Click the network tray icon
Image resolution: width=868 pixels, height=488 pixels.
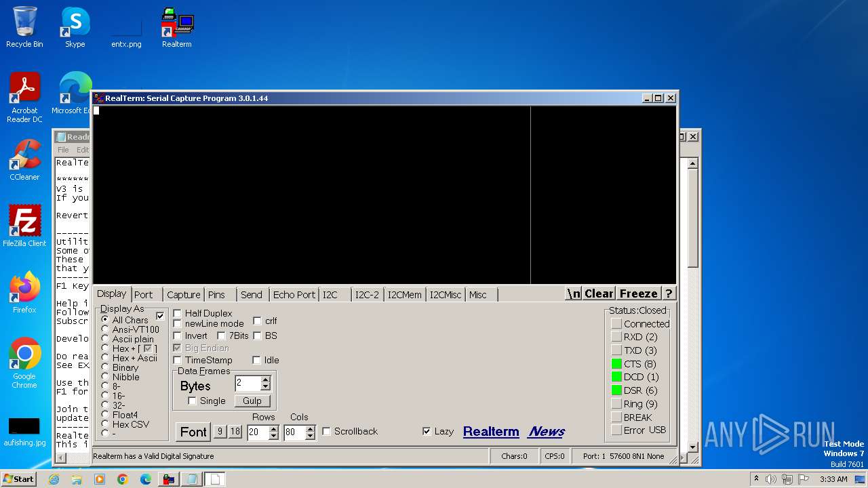click(788, 479)
